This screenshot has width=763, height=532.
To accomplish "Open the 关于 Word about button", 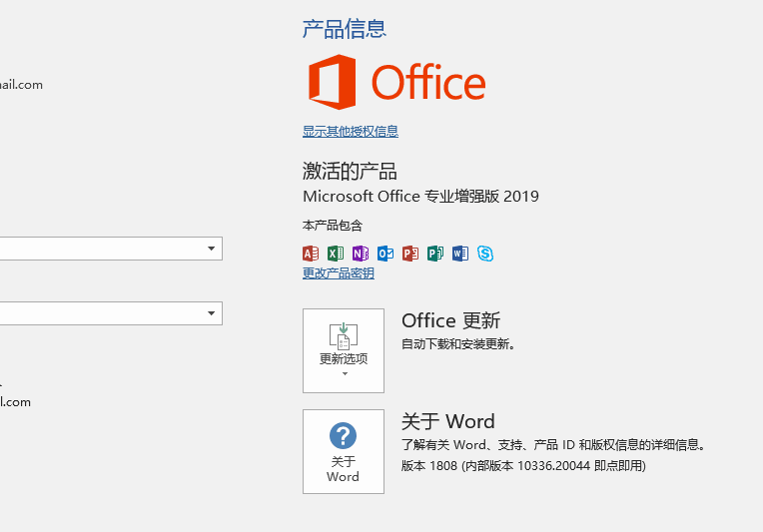I will pos(344,451).
